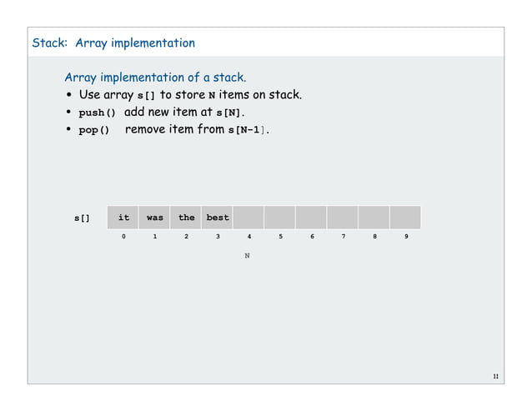Viewport: 532px width, 411px height.
Task: Click the index number 0 under the array
Action: (123, 237)
